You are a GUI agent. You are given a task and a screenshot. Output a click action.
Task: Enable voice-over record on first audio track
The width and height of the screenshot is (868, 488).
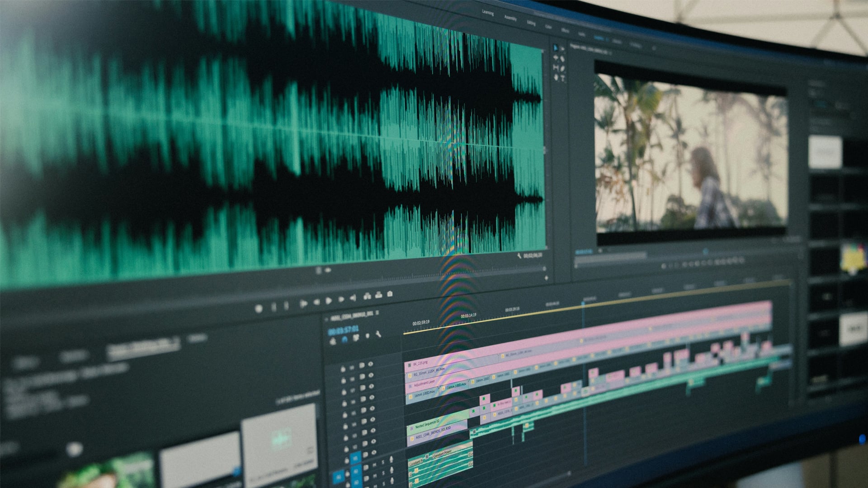[x=392, y=460]
